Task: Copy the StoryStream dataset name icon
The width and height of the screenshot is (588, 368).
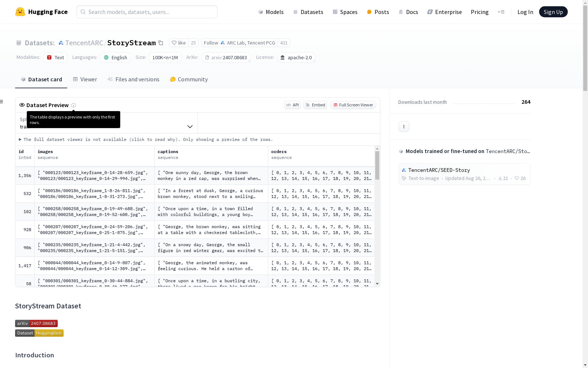Action: click(x=161, y=43)
